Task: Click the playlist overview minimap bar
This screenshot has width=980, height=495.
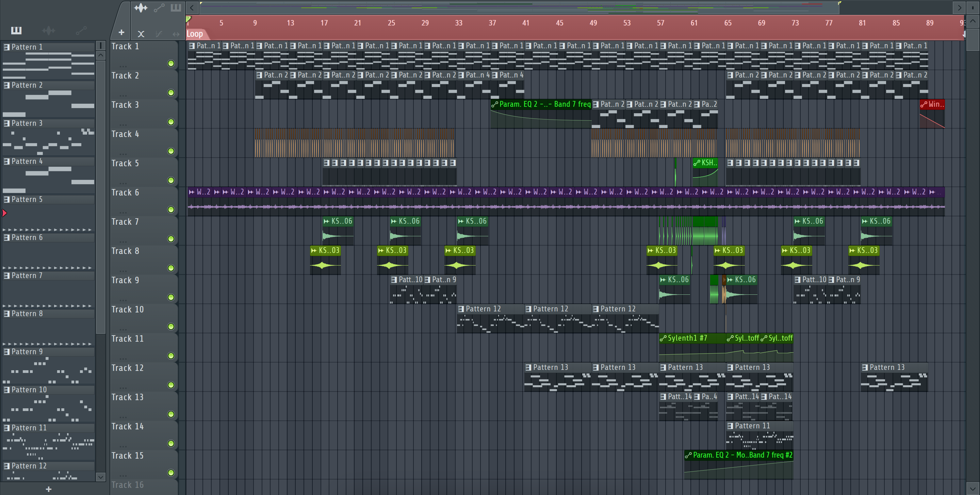Action: click(519, 7)
